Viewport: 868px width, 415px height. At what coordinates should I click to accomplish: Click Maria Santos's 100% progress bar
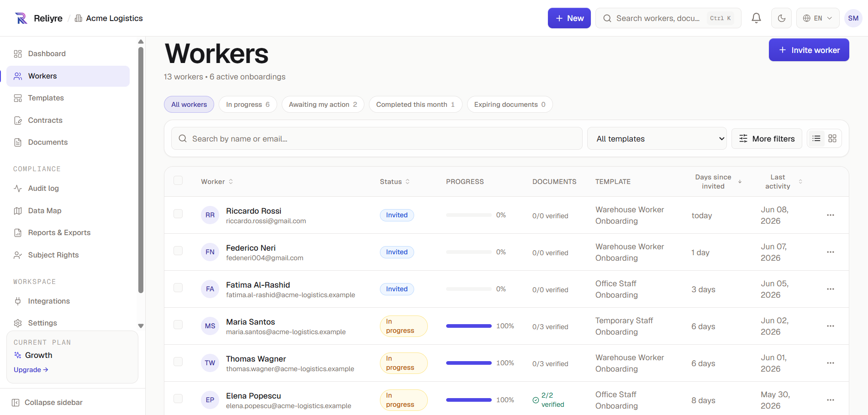coord(468,326)
